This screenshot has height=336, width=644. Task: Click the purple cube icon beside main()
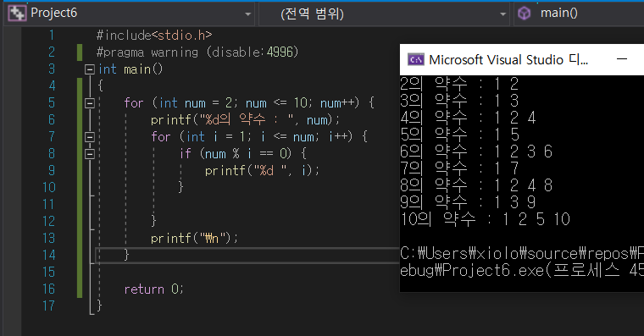tap(524, 14)
